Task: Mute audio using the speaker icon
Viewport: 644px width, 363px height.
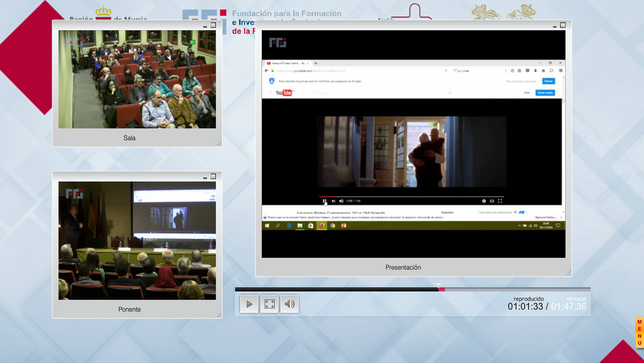Action: tap(290, 304)
